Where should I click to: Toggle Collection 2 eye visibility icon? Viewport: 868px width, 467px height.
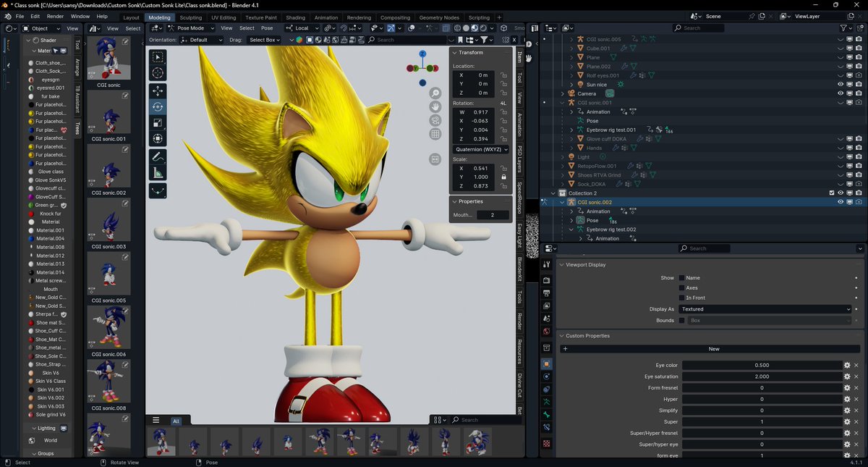841,193
